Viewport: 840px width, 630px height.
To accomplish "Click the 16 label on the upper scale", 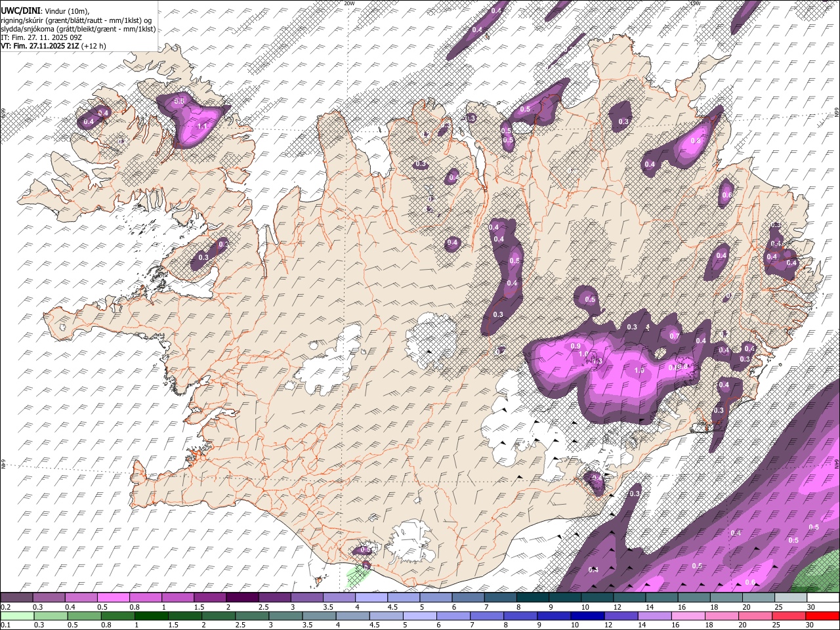I will [682, 607].
